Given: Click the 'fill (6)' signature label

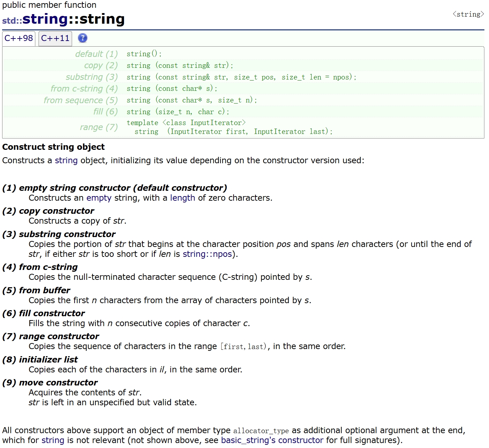Looking at the screenshot, I should [x=106, y=112].
